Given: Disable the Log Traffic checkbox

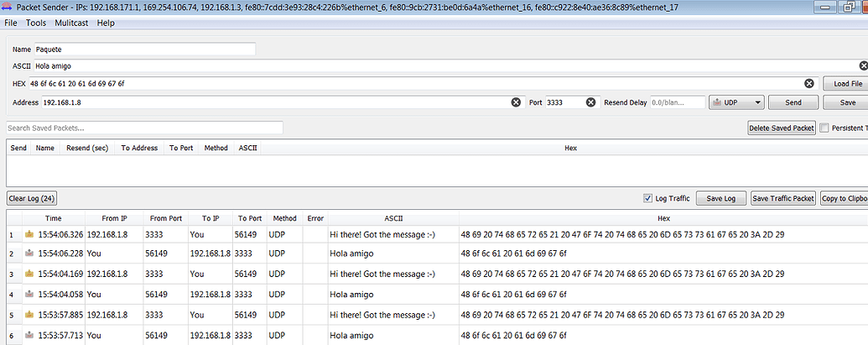Looking at the screenshot, I should point(647,198).
